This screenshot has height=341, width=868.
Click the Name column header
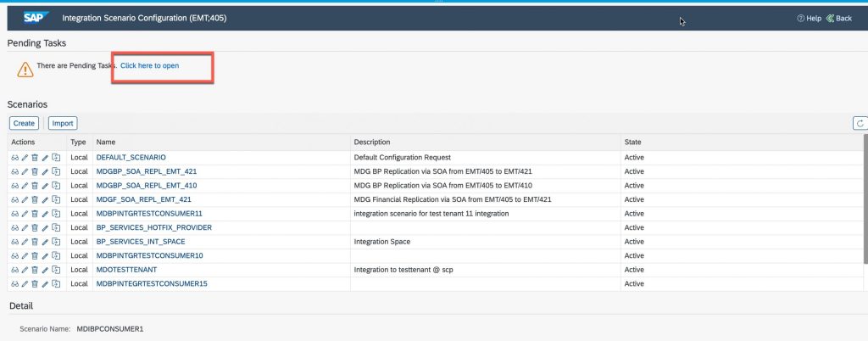(x=221, y=143)
